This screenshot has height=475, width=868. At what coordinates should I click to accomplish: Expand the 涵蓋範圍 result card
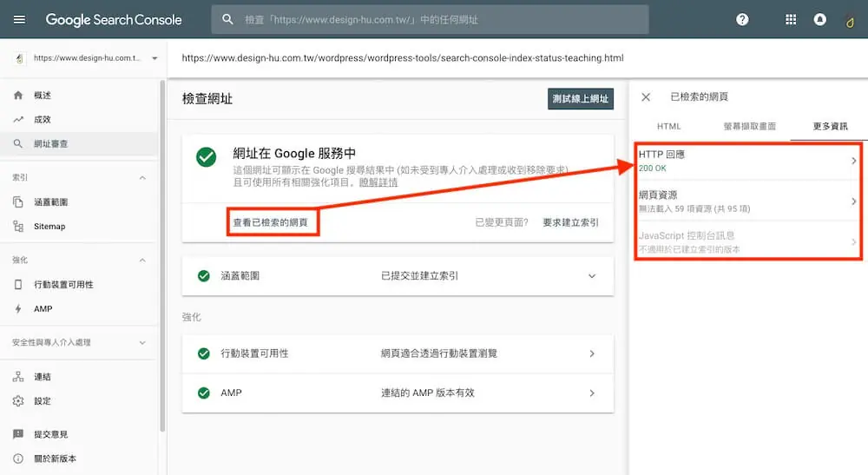point(592,275)
